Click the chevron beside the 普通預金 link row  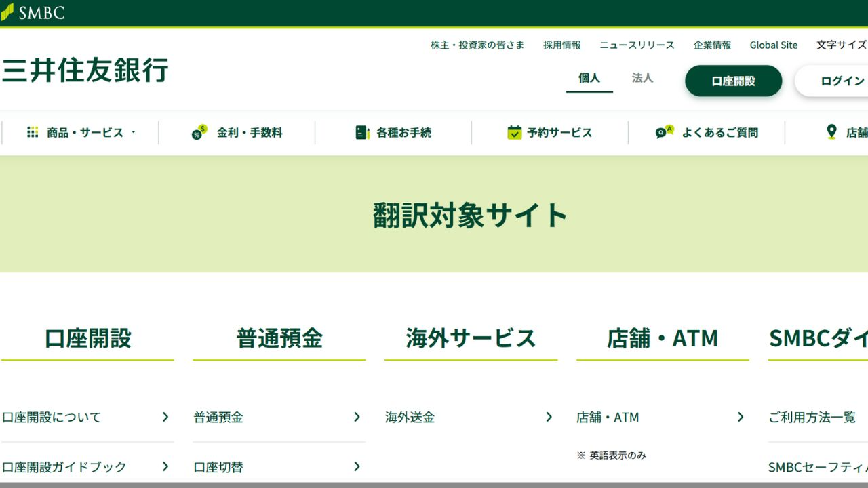[x=357, y=417]
